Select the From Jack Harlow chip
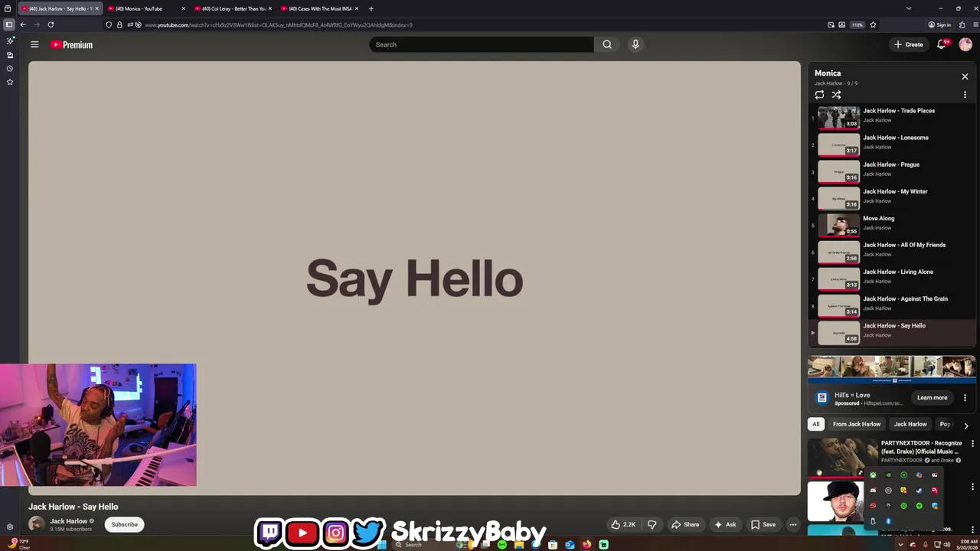The height and width of the screenshot is (551, 980). (x=857, y=424)
